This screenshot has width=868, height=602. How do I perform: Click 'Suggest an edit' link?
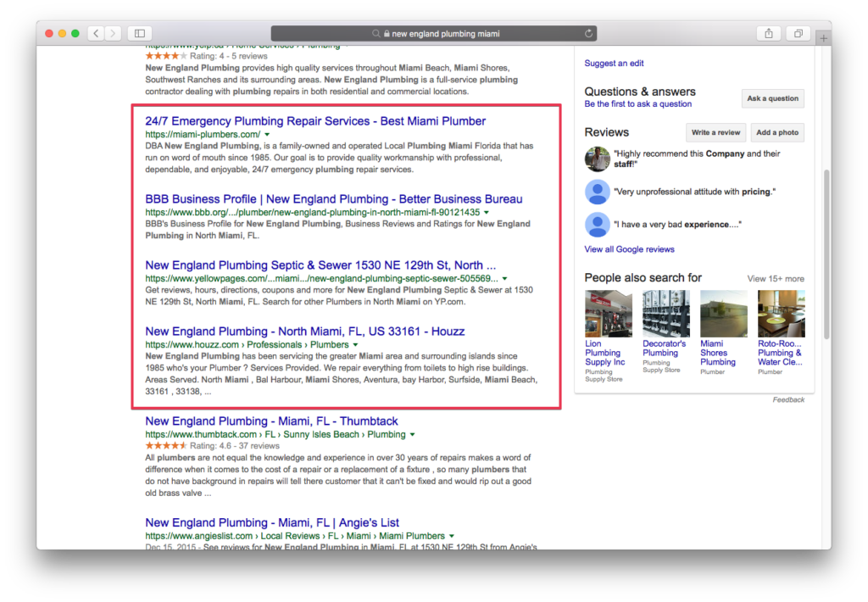click(614, 63)
